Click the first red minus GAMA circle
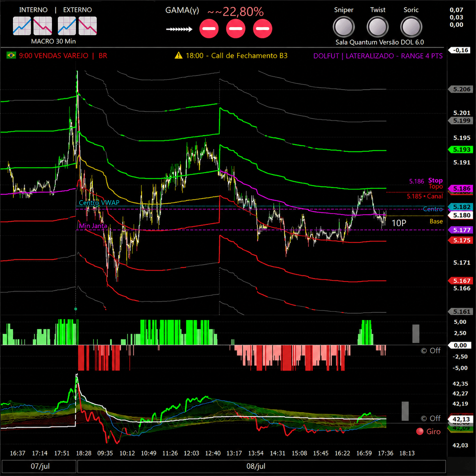The height and width of the screenshot is (476, 476). (x=209, y=28)
